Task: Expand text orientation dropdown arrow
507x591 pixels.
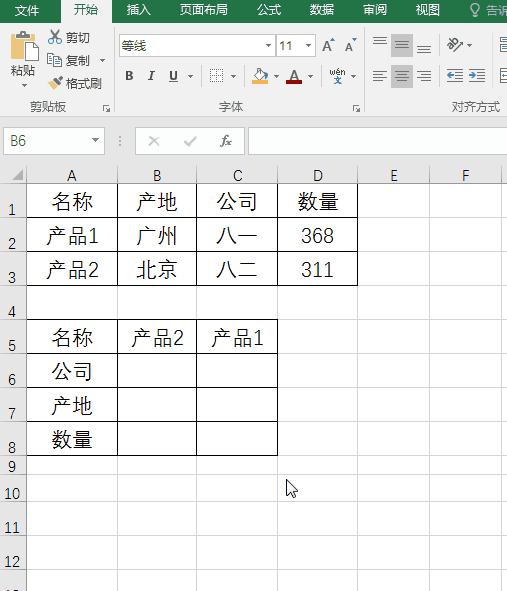Action: click(469, 45)
